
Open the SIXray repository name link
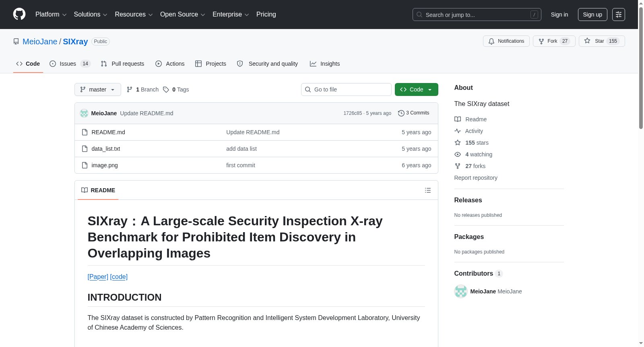click(x=75, y=42)
